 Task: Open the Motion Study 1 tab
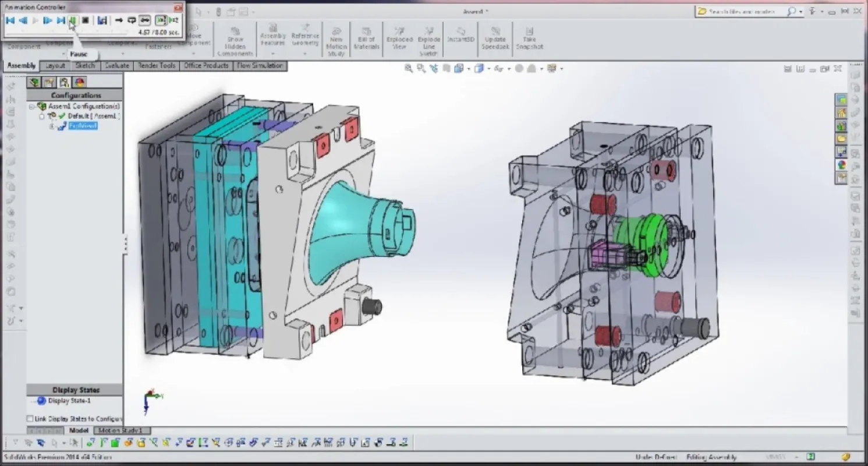pyautogui.click(x=121, y=430)
